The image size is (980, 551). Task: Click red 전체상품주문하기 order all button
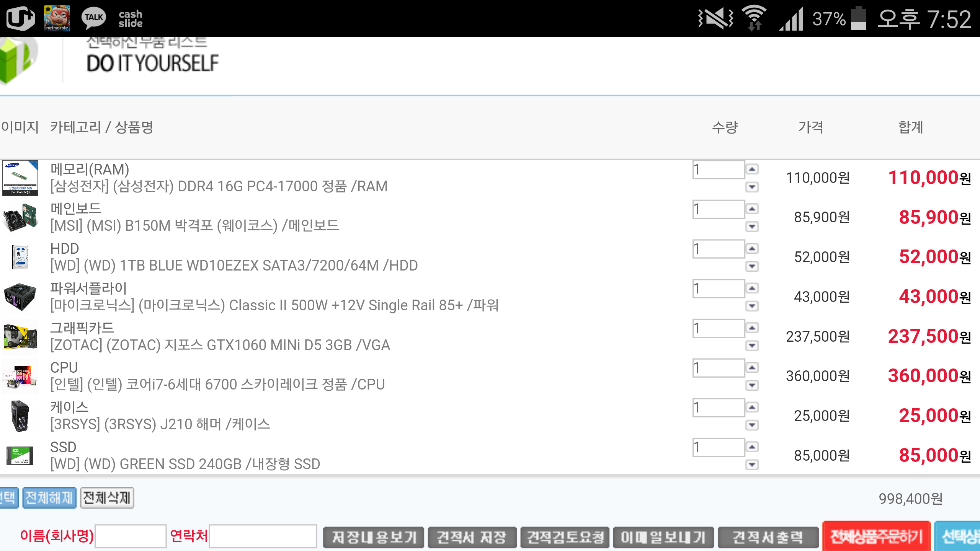(x=876, y=536)
